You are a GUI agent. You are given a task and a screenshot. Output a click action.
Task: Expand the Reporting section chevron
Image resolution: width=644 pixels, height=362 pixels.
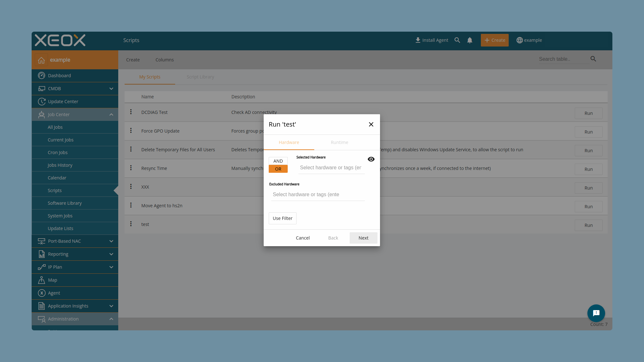111,254
